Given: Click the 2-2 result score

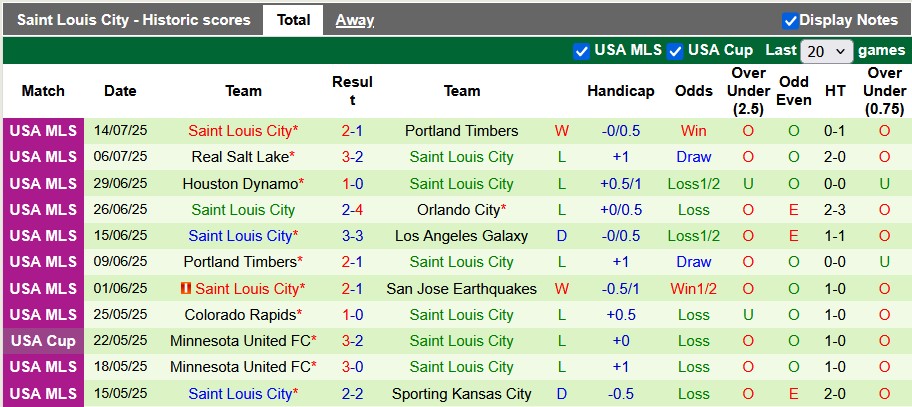Looking at the screenshot, I should [352, 394].
